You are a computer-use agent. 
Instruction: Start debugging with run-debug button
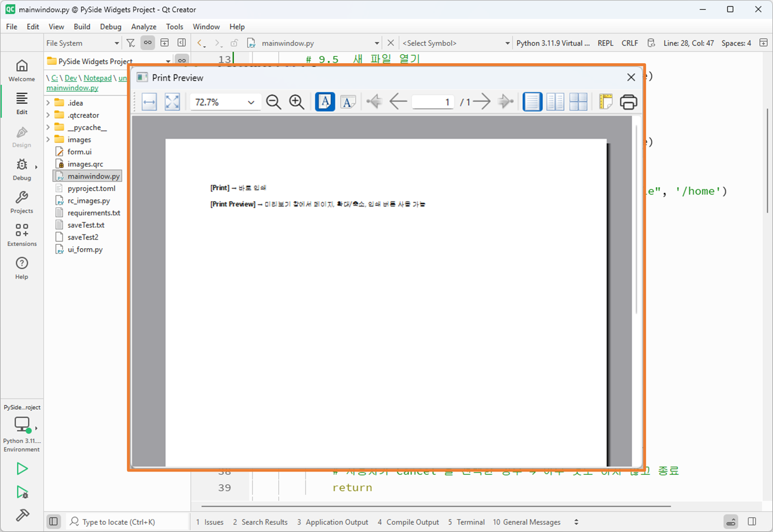tap(22, 492)
